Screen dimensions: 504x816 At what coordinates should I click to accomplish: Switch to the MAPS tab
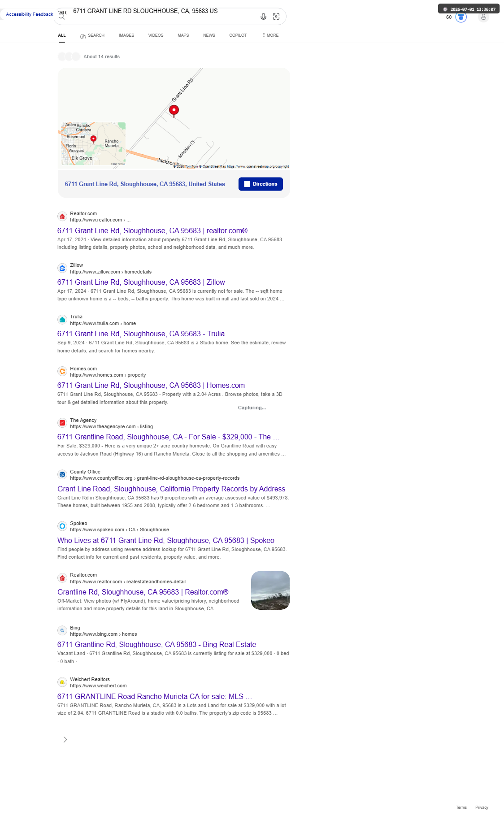coord(183,35)
